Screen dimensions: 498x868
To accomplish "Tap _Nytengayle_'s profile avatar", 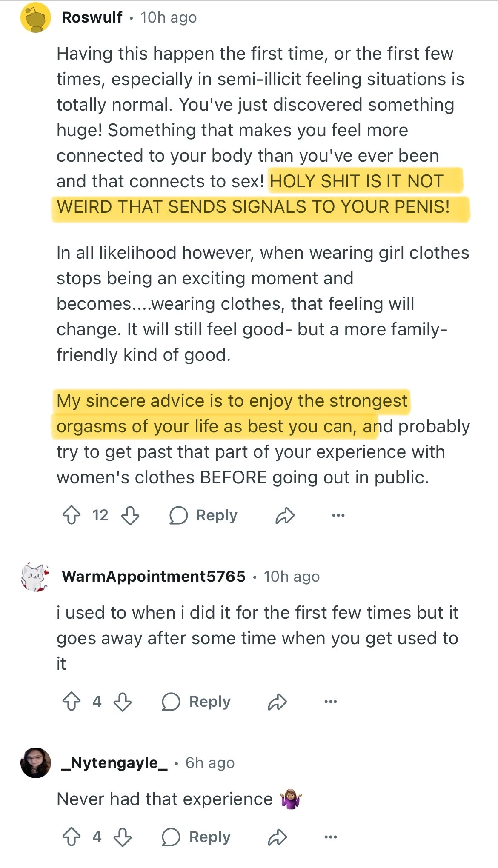I will point(36,762).
